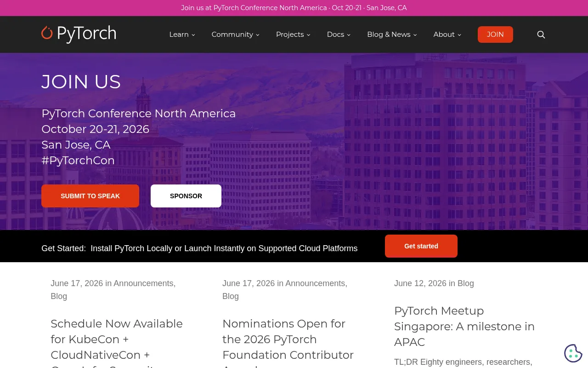The height and width of the screenshot is (368, 588).
Task: Click the PyTorch Conference North America hero text
Action: (x=138, y=114)
